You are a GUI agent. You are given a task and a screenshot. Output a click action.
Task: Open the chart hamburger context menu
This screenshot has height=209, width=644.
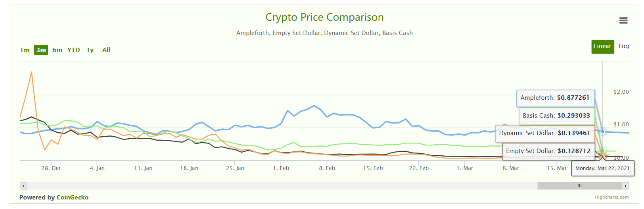623,20
